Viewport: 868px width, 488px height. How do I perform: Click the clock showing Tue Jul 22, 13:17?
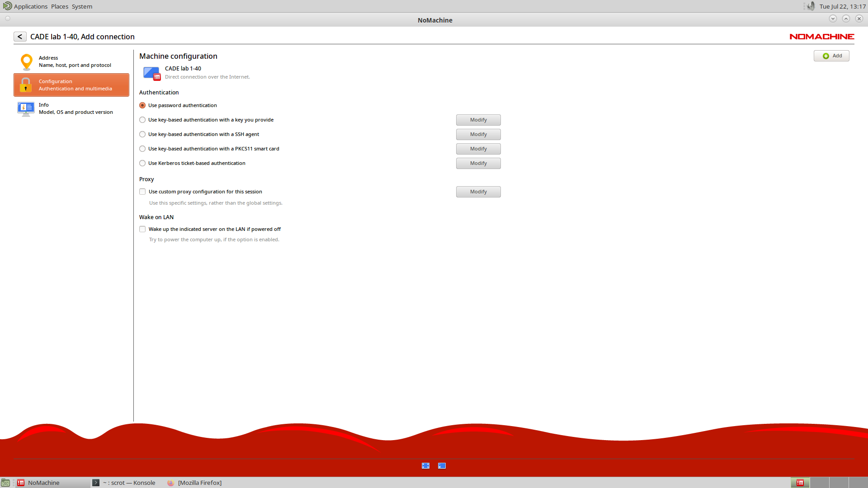tap(842, 6)
